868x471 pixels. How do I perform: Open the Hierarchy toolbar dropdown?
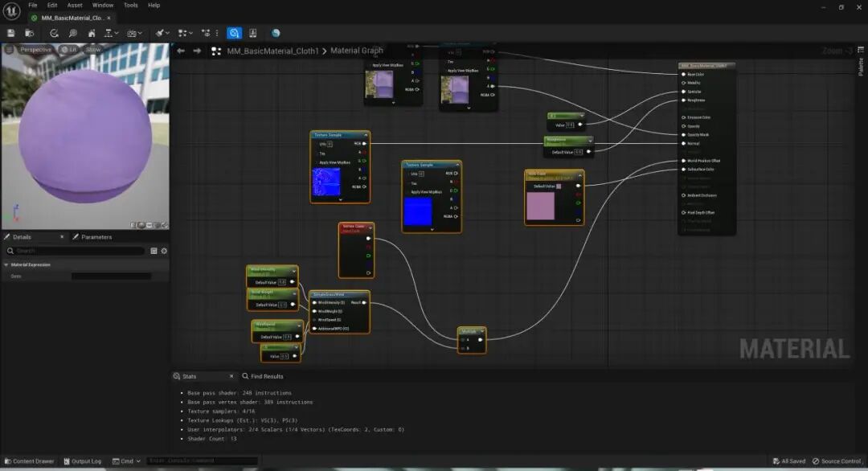pyautogui.click(x=111, y=33)
